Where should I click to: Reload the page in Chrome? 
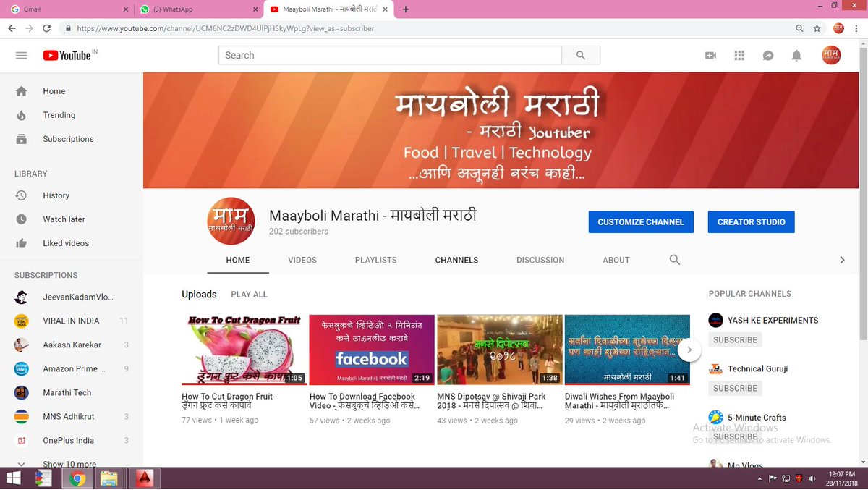click(47, 28)
